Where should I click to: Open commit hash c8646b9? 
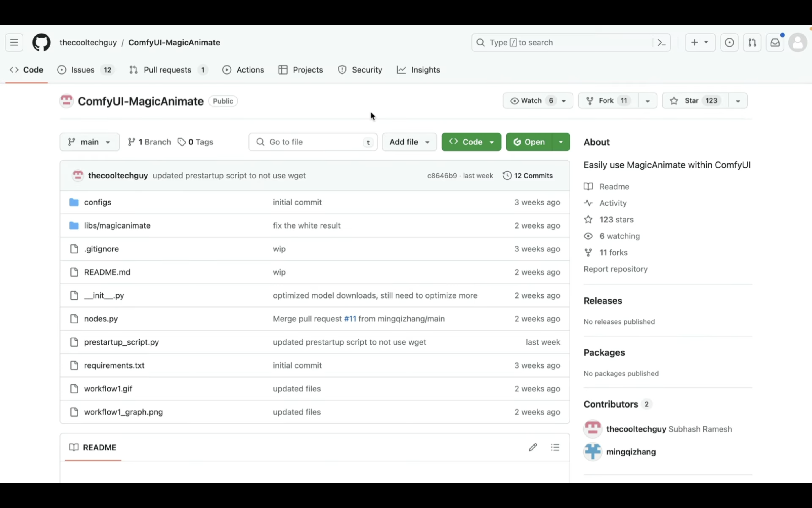(x=442, y=175)
